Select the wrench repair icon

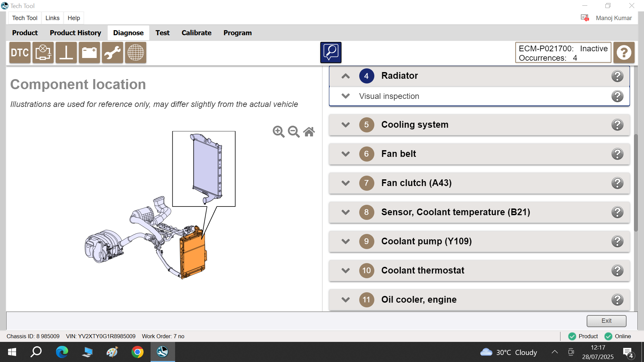click(112, 53)
